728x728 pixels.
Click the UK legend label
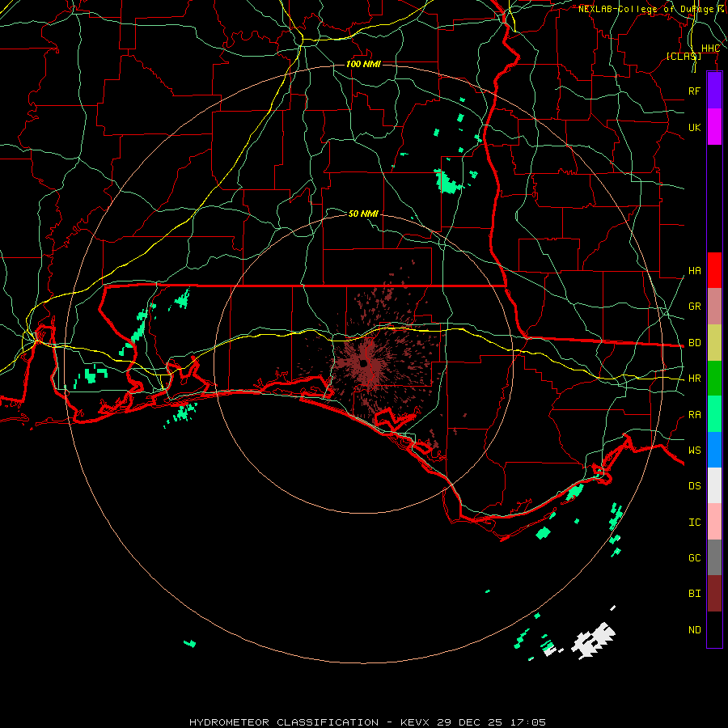694,127
